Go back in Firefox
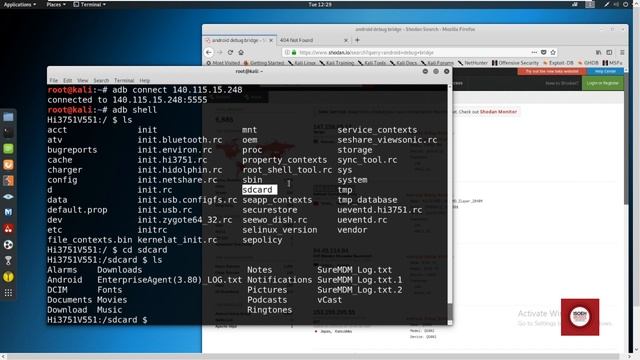 pyautogui.click(x=209, y=52)
